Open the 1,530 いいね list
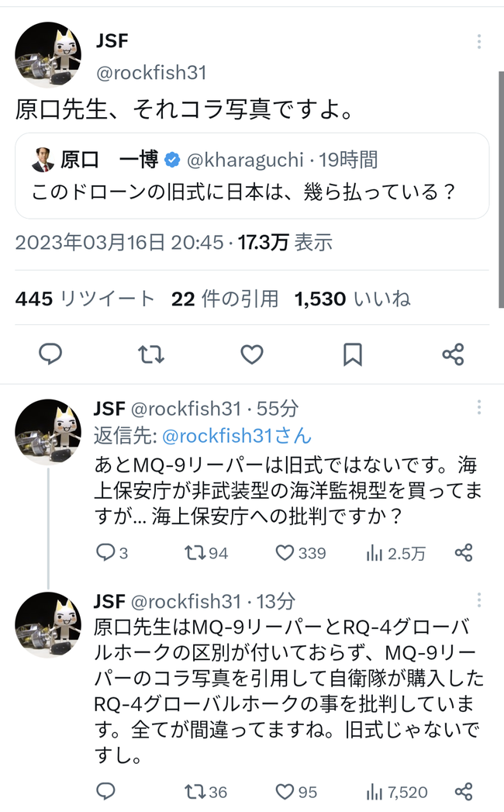 pos(352,299)
